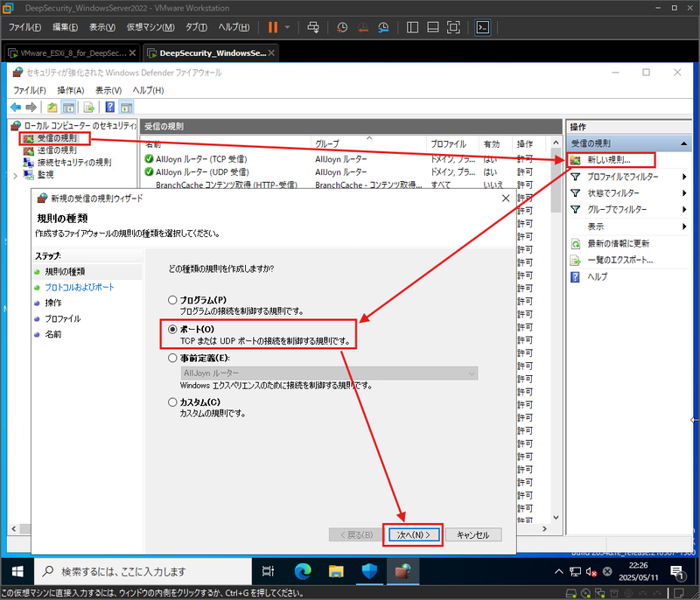Take a snapshot using the clock-plus icon
Image resolution: width=700 pixels, height=600 pixels.
pos(342,27)
